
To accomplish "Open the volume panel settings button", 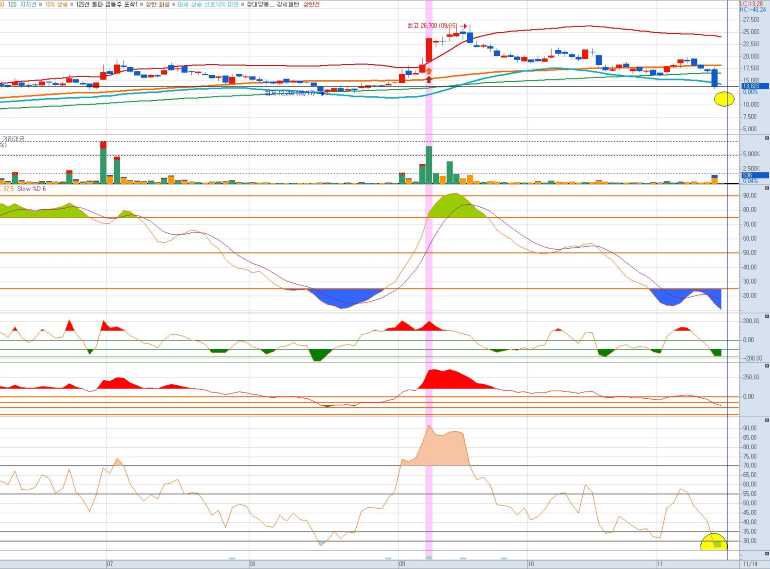I will coord(767,138).
